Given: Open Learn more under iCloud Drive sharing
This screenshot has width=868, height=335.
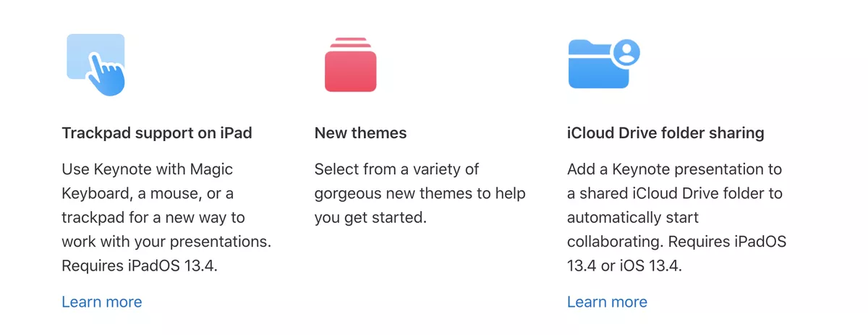Looking at the screenshot, I should pyautogui.click(x=608, y=302).
